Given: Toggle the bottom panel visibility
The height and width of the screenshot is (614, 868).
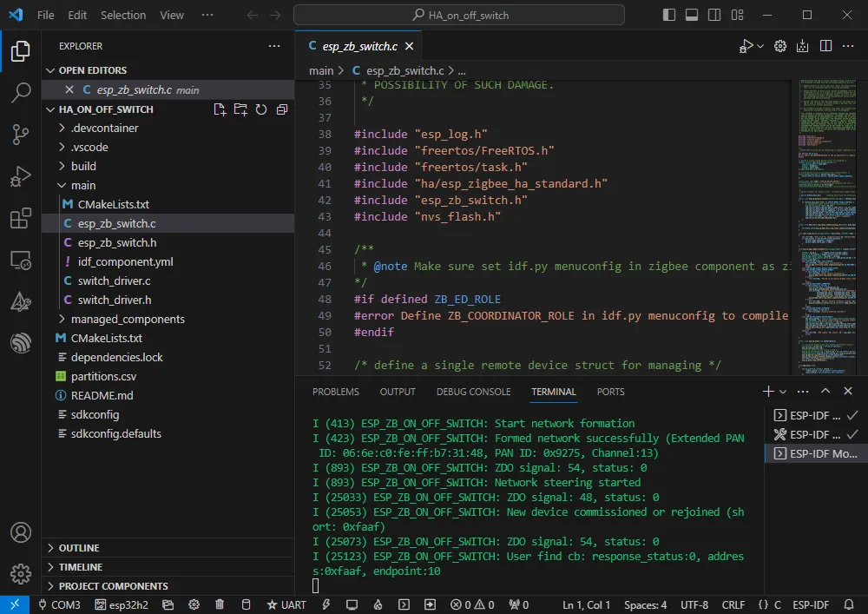Looking at the screenshot, I should tap(692, 15).
